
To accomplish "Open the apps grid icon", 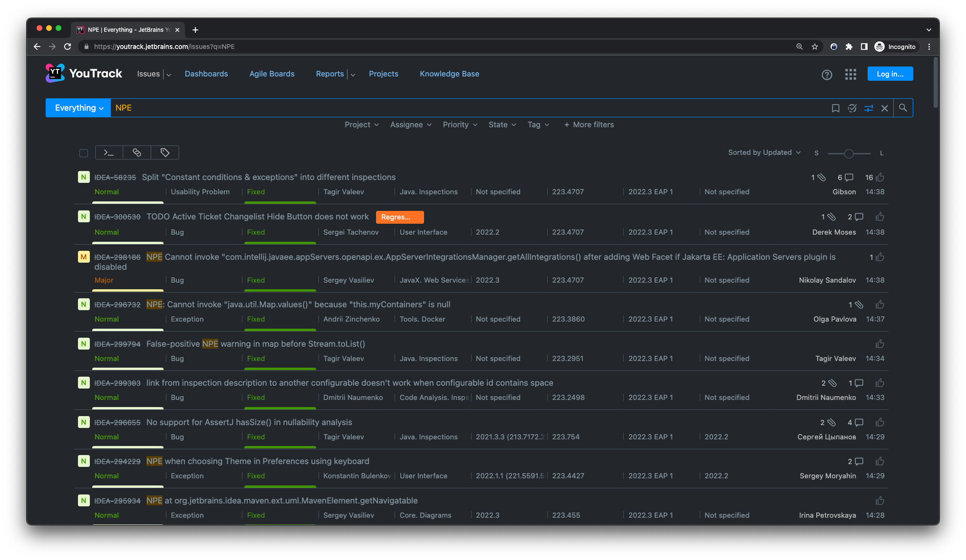I will (850, 75).
